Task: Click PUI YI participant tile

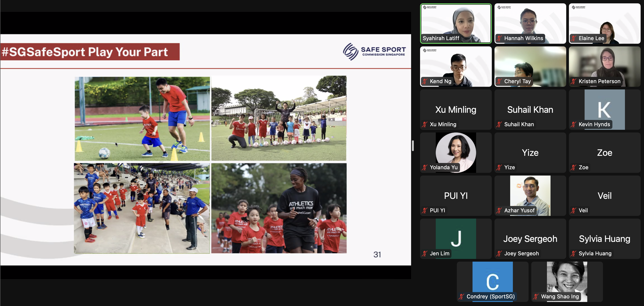Action: pyautogui.click(x=456, y=195)
